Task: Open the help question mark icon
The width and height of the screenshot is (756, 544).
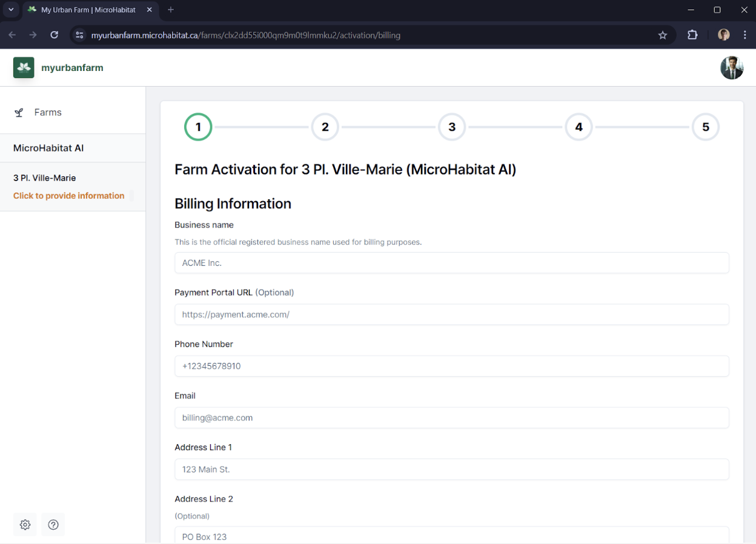Action: tap(53, 525)
